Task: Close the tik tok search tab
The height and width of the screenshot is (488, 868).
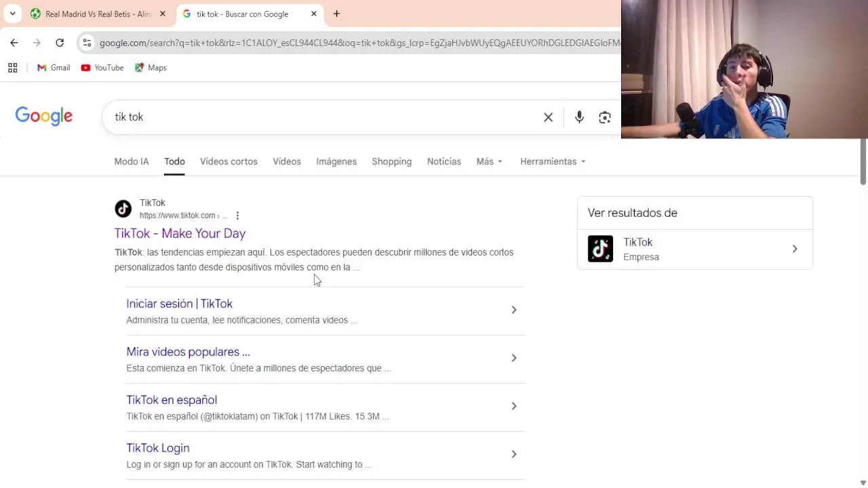Action: (x=314, y=14)
